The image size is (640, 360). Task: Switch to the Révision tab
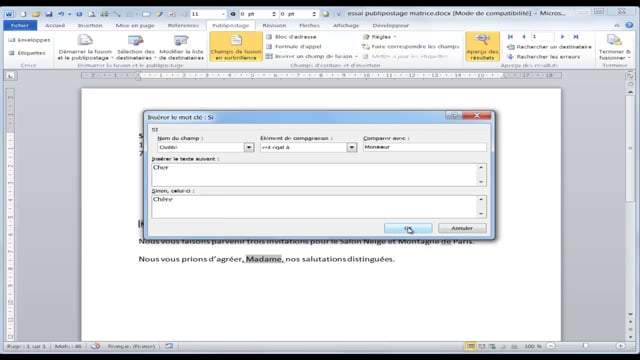[274, 25]
